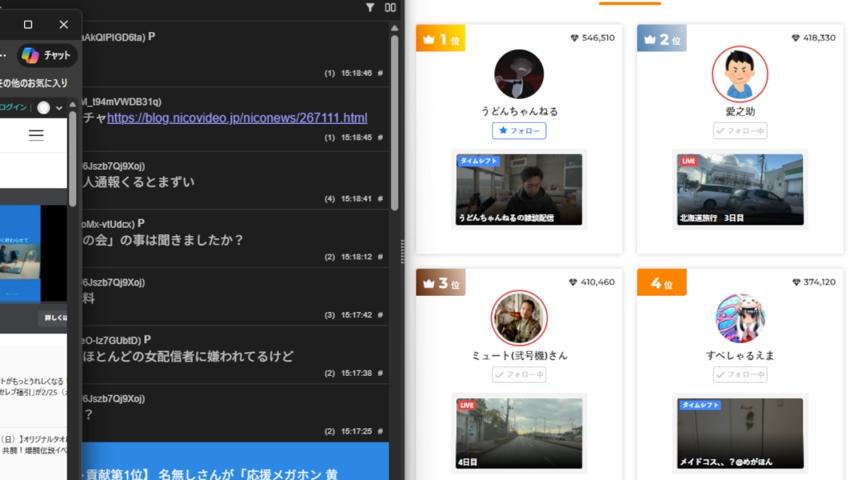Click hash icon of 15:18:12 comment
Viewport: 854px width, 480px height.
[x=380, y=257]
